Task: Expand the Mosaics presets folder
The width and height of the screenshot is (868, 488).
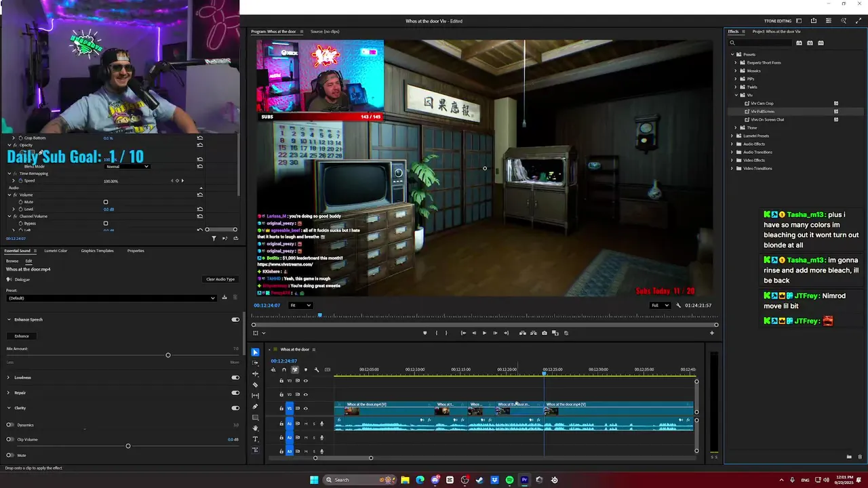Action: pos(736,71)
